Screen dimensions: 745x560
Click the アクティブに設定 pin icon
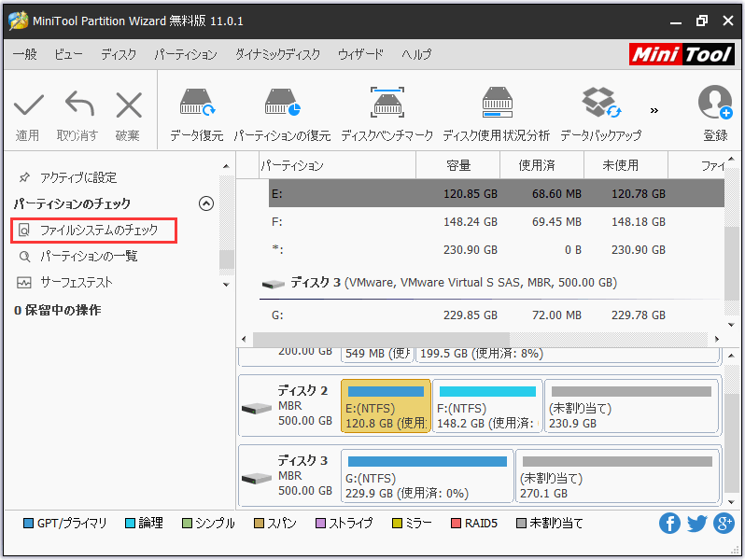point(24,177)
